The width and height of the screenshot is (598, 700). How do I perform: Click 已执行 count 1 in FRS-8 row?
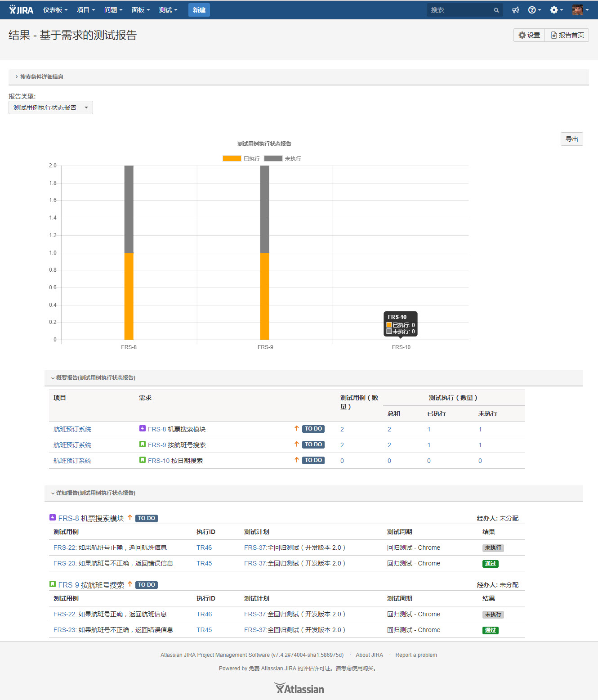429,429
